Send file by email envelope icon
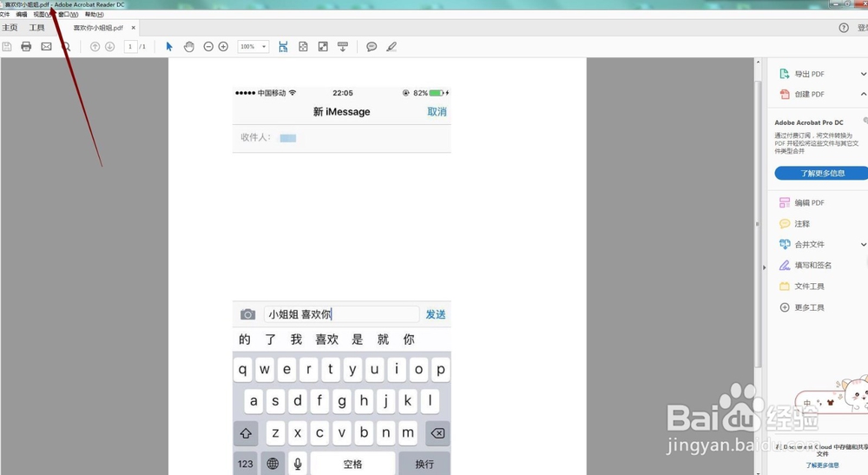This screenshot has width=868, height=475. [47, 47]
